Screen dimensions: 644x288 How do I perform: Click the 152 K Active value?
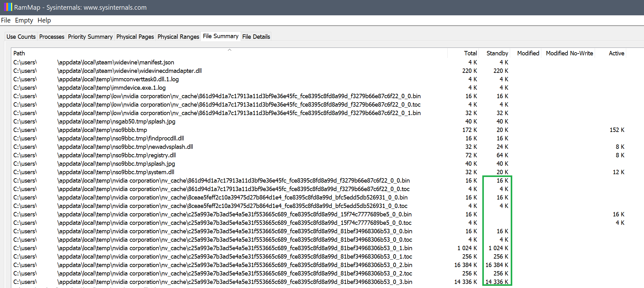pos(617,130)
